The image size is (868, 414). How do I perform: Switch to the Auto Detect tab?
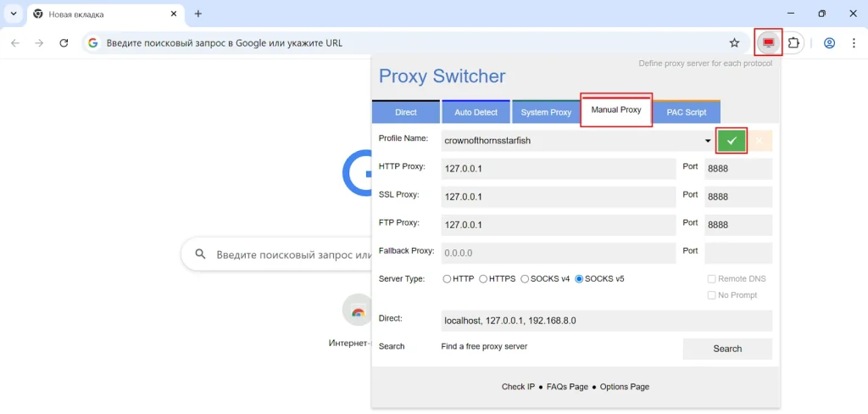click(x=476, y=112)
